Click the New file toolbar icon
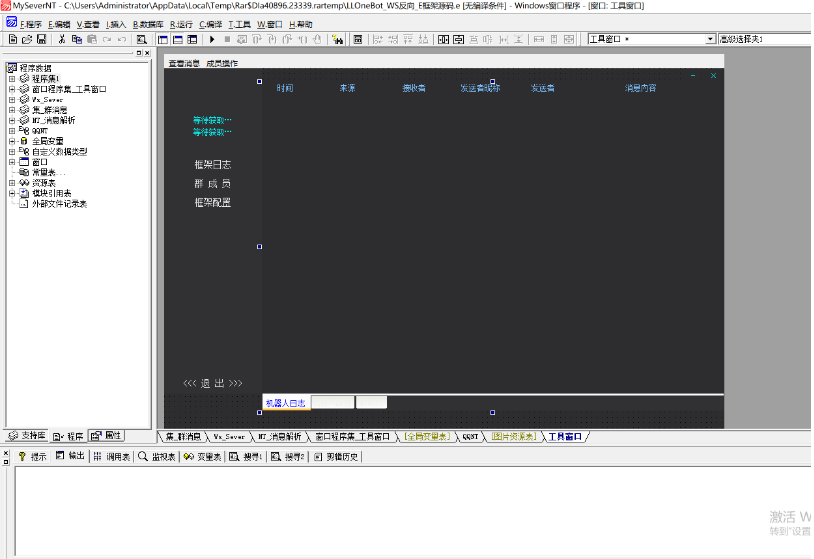 pos(12,39)
